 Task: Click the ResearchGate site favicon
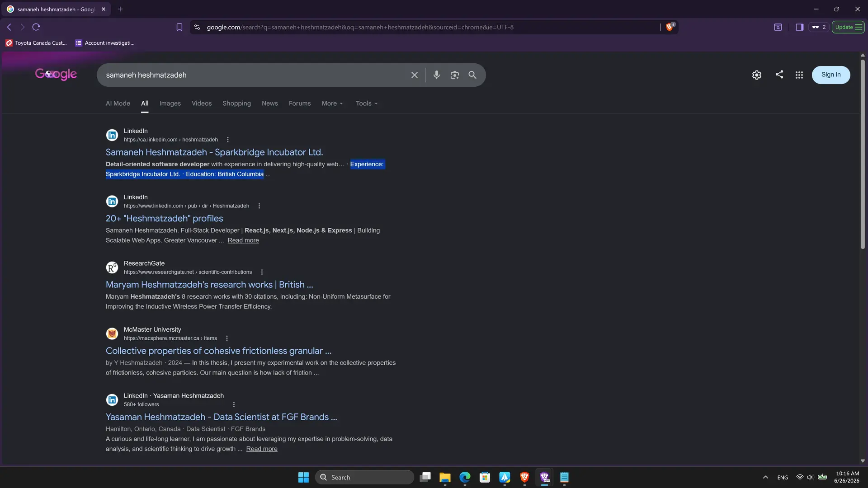[x=112, y=267]
